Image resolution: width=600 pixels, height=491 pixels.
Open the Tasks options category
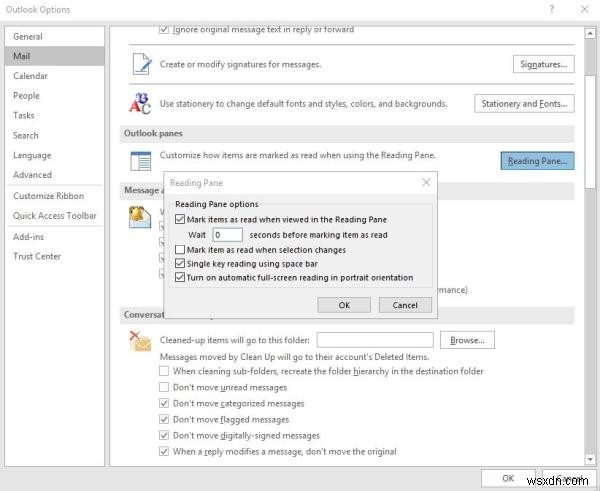click(54, 115)
